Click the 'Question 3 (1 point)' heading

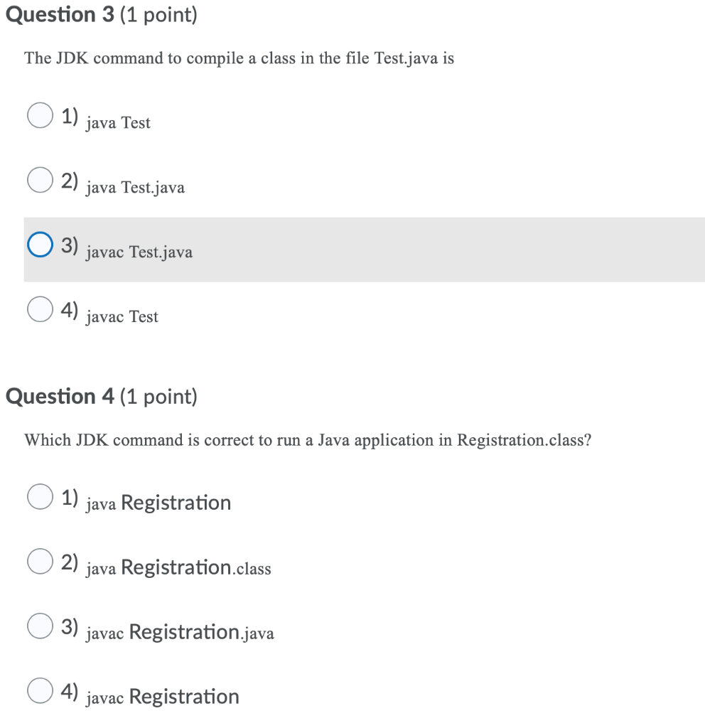[102, 15]
